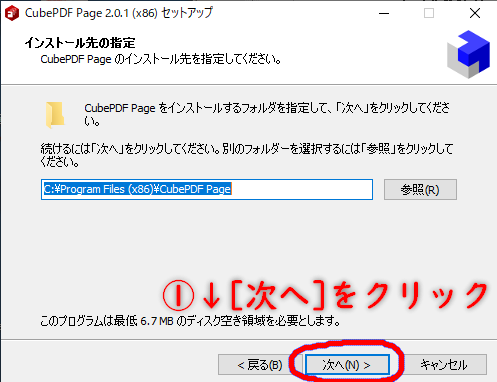Click the インストール先の指定 heading
Viewport: 497px width, 382px height.
point(80,43)
